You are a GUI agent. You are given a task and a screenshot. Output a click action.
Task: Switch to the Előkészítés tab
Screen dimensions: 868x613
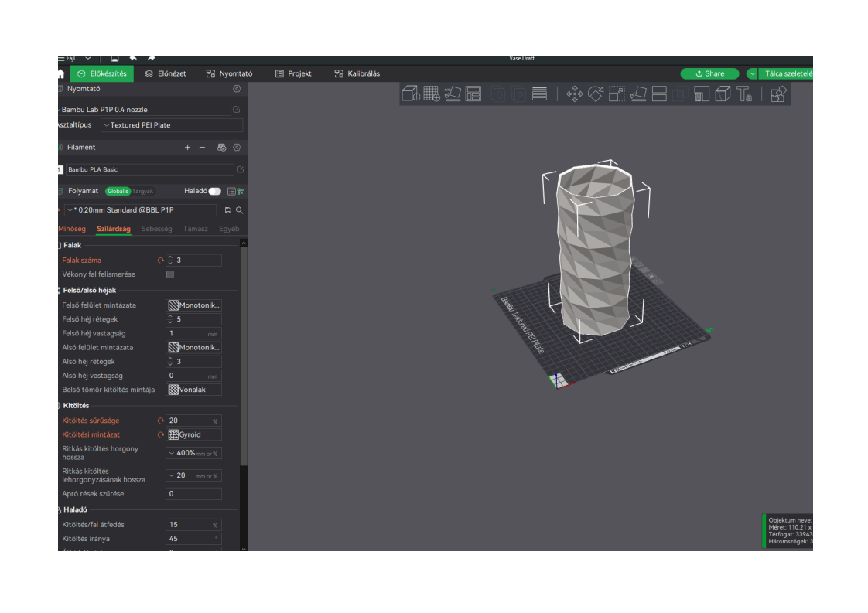102,73
